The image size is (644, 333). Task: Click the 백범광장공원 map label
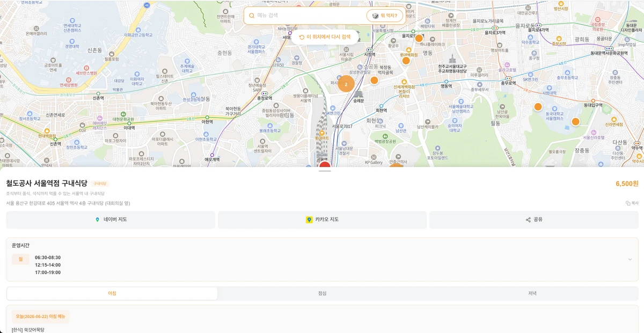click(x=385, y=141)
